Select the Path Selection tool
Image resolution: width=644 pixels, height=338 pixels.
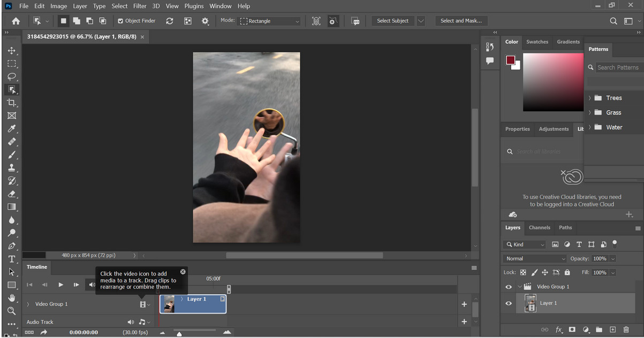coord(11,272)
